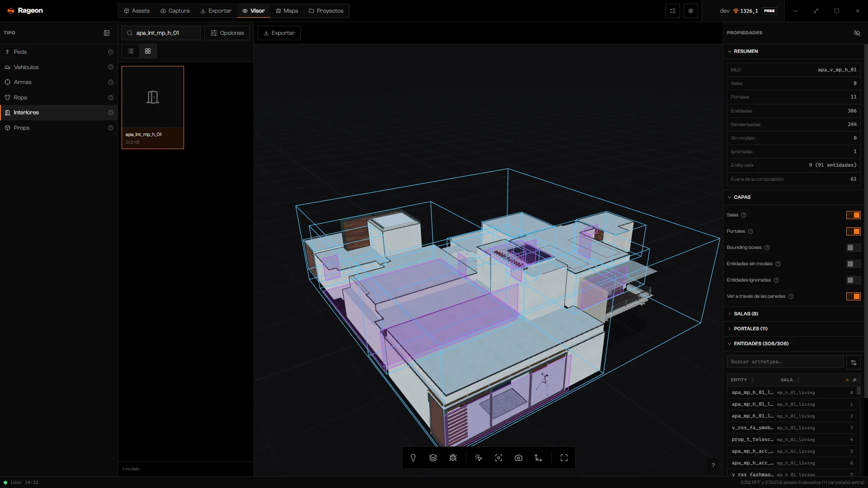Click the Buscar archetype search field
868x488 pixels.
click(785, 361)
